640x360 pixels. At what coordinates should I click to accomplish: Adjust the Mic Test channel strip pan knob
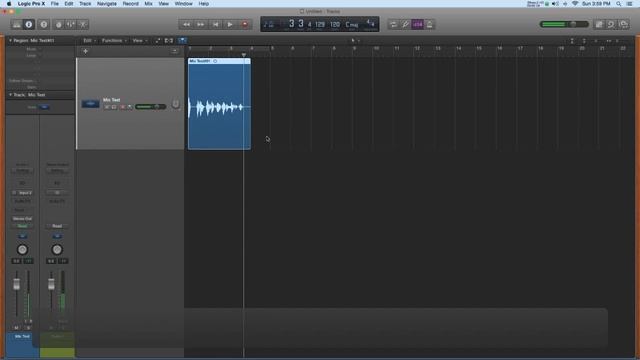pyautogui.click(x=22, y=249)
